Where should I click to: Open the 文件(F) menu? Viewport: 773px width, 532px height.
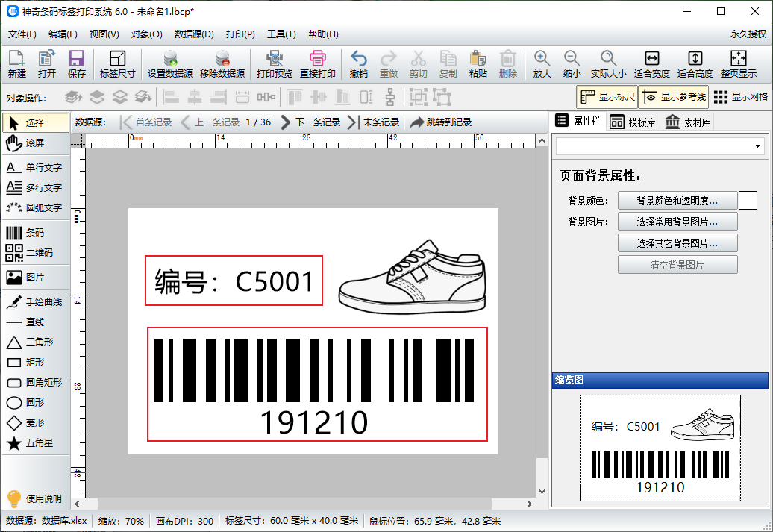(x=22, y=34)
